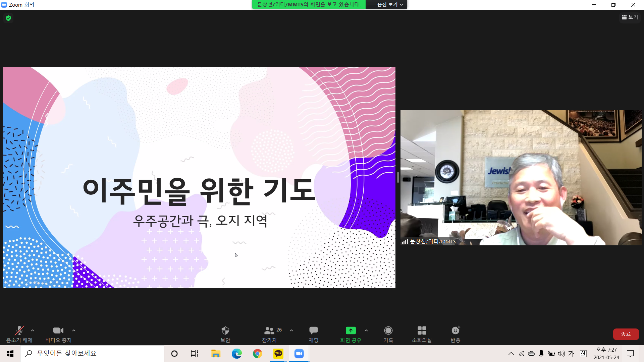Click the shared screen notification banner
The height and width of the screenshot is (362, 644).
[309, 4]
